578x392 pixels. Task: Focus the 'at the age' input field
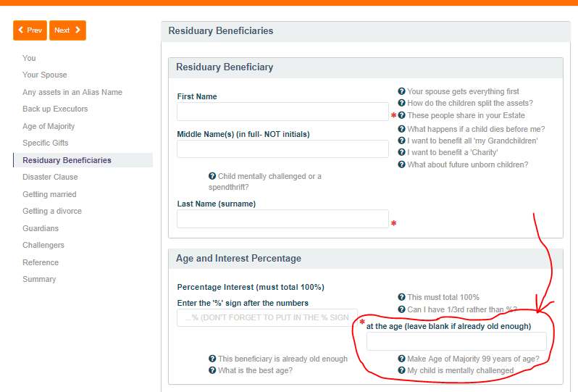(456, 342)
